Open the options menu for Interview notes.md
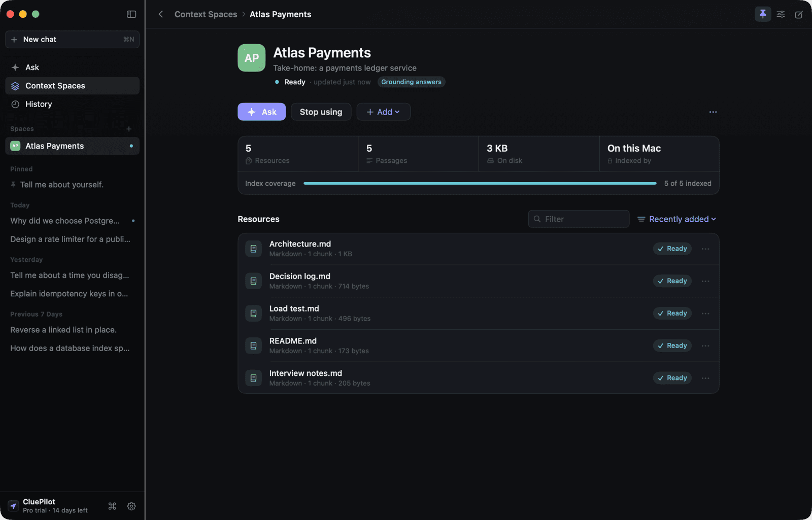Image resolution: width=812 pixels, height=520 pixels. pos(705,378)
